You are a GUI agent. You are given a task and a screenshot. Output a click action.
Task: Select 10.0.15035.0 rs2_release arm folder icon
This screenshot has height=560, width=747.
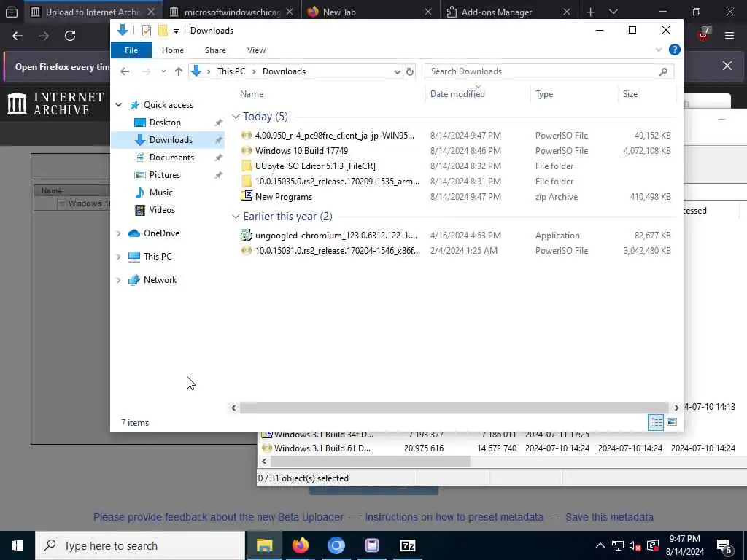click(x=247, y=182)
